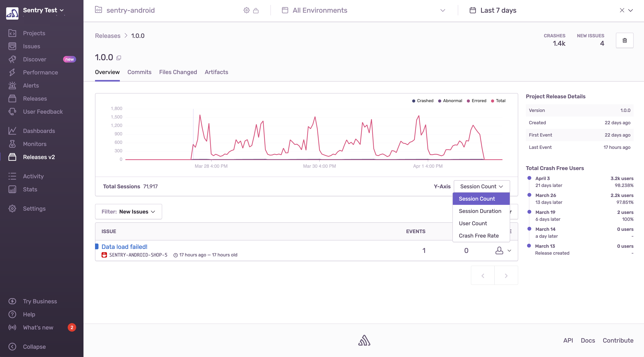Open the Data load failed! issue link
Screen dimensions: 644x357
124,247
